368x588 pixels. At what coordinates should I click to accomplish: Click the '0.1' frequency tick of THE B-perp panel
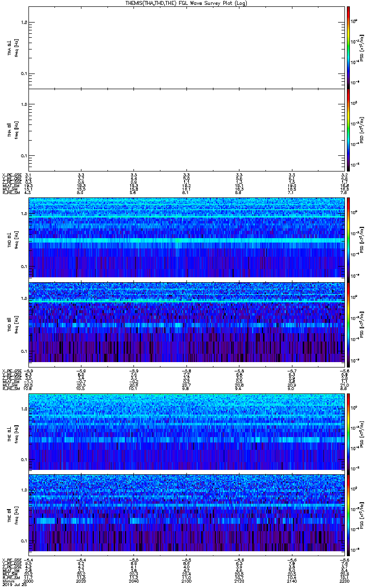click(x=24, y=459)
